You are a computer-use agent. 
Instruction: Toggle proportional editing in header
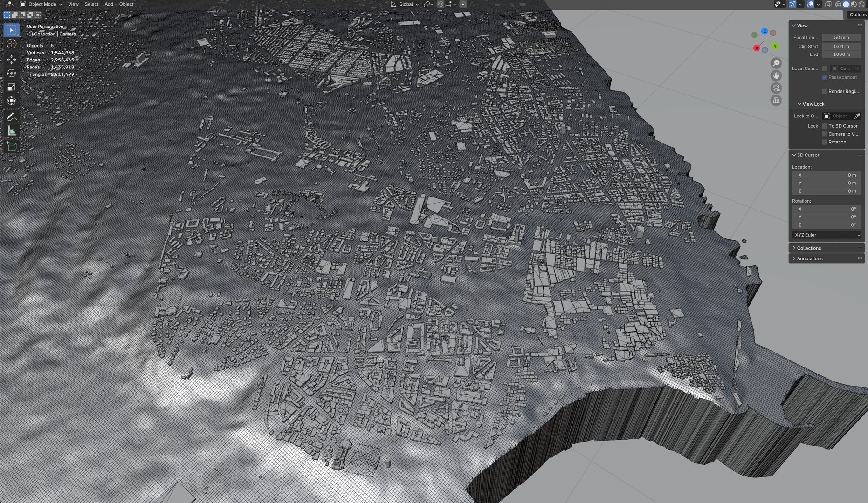(x=463, y=4)
